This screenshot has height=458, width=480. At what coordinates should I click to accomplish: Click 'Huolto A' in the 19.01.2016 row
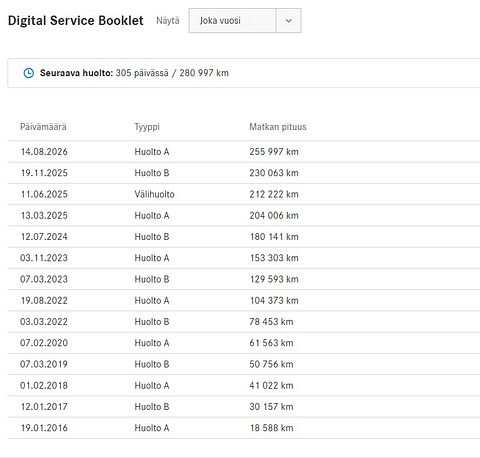(x=152, y=428)
